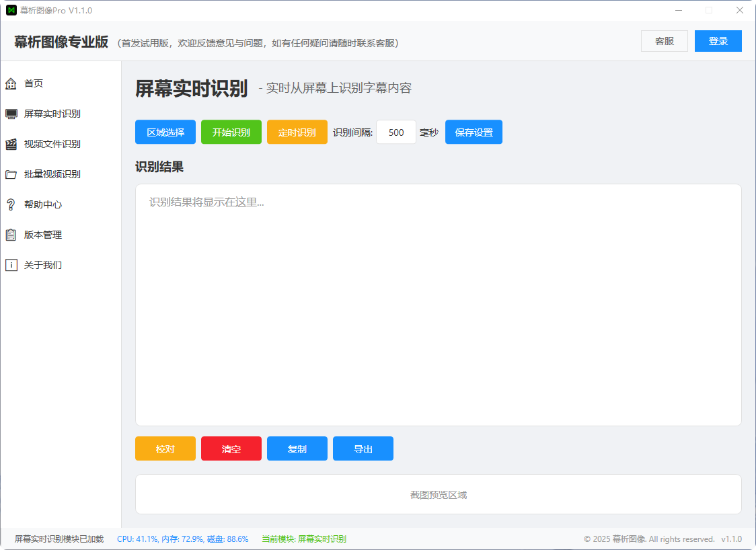Click the app logo in the title bar
The width and height of the screenshot is (756, 550).
(11, 10)
